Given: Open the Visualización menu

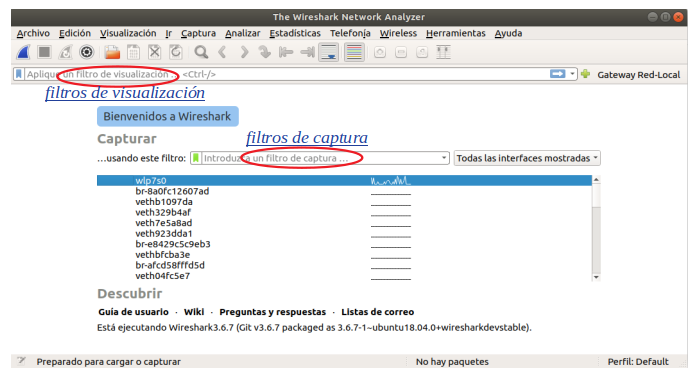Looking at the screenshot, I should point(128,33).
